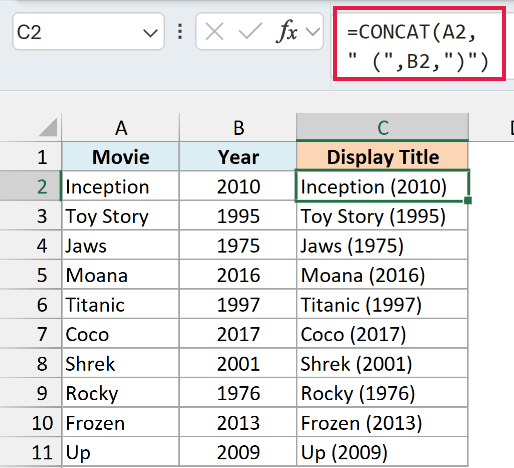Select row 10 header

click(31, 422)
